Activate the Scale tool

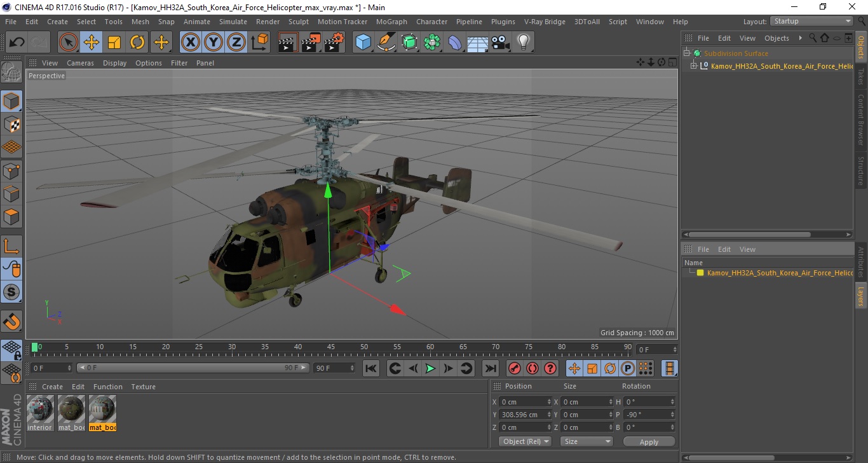tap(114, 43)
